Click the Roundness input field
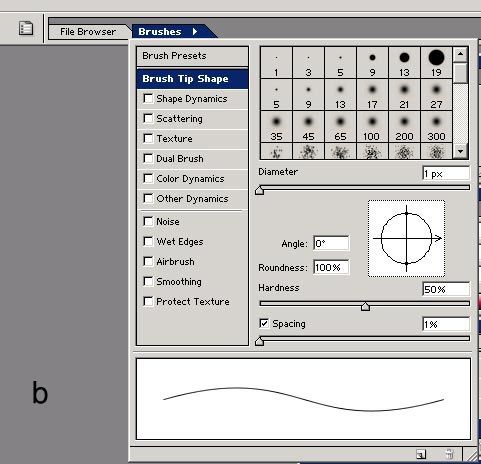Viewport: 481px width, 464px height. click(331, 267)
